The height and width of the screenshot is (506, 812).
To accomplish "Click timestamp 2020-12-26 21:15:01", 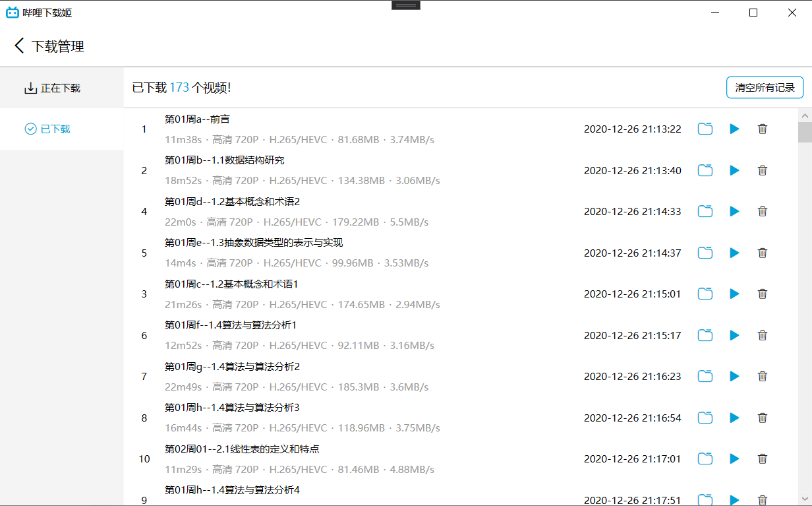I will click(633, 294).
